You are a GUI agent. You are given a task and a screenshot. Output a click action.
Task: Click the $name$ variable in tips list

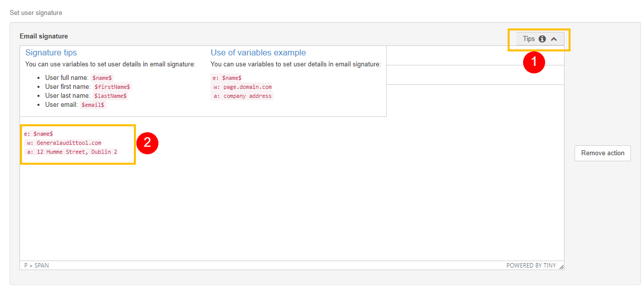point(103,78)
